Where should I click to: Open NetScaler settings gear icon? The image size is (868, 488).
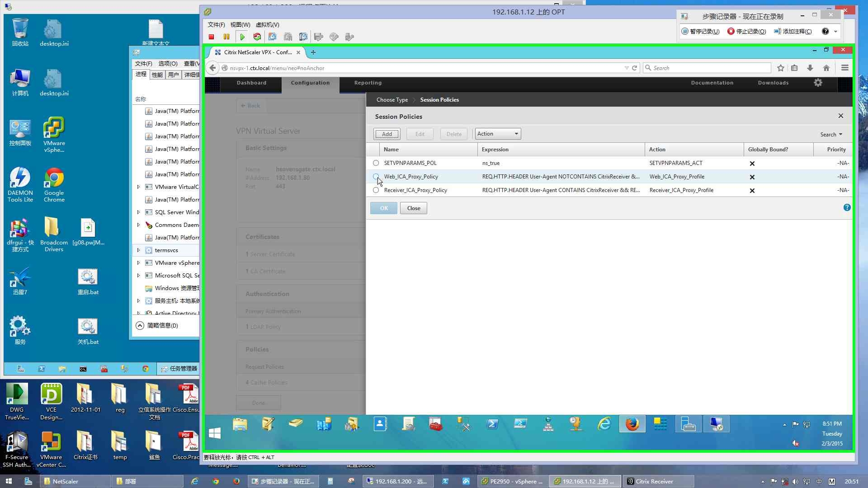click(818, 83)
